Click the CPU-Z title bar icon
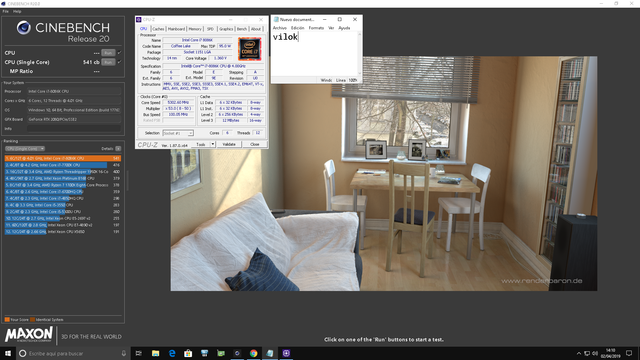The image size is (640, 360). click(139, 20)
